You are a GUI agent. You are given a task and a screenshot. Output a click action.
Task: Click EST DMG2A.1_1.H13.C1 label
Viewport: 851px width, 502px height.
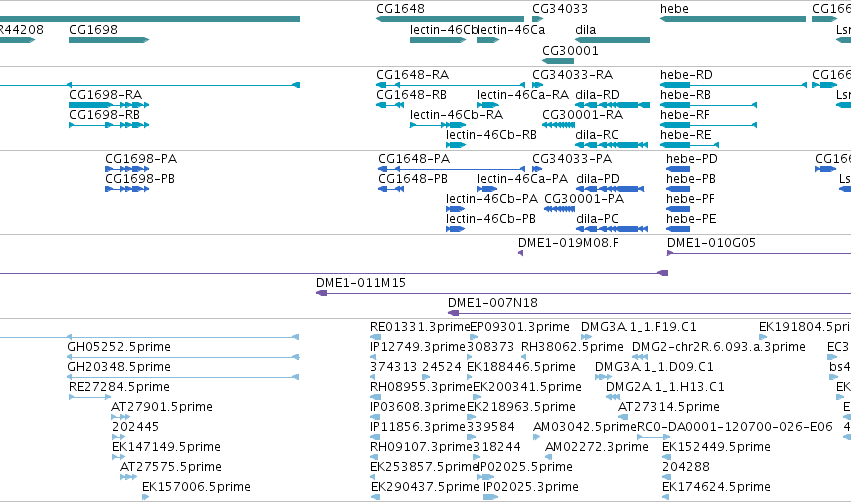pyautogui.click(x=665, y=387)
